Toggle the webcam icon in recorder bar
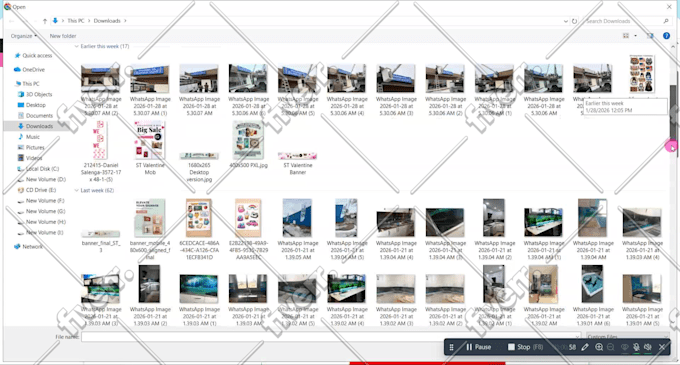The width and height of the screenshot is (680, 365). pyautogui.click(x=624, y=347)
